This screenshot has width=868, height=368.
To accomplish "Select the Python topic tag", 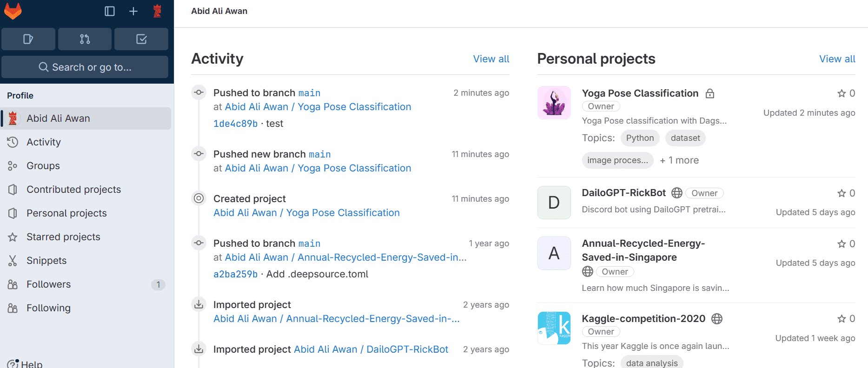I will click(640, 138).
